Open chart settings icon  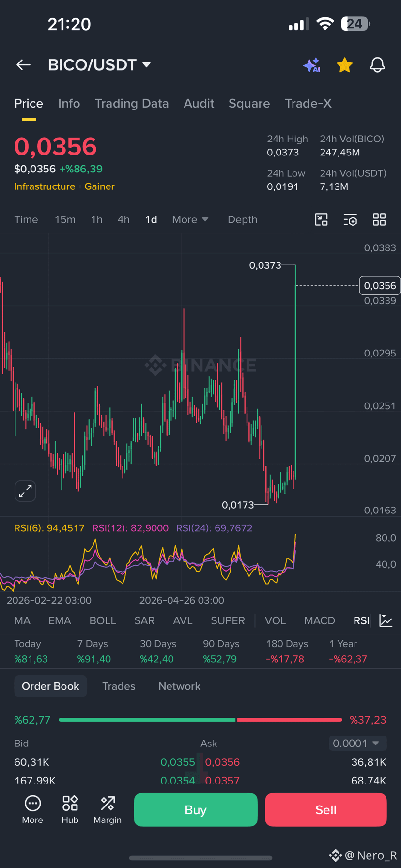350,219
